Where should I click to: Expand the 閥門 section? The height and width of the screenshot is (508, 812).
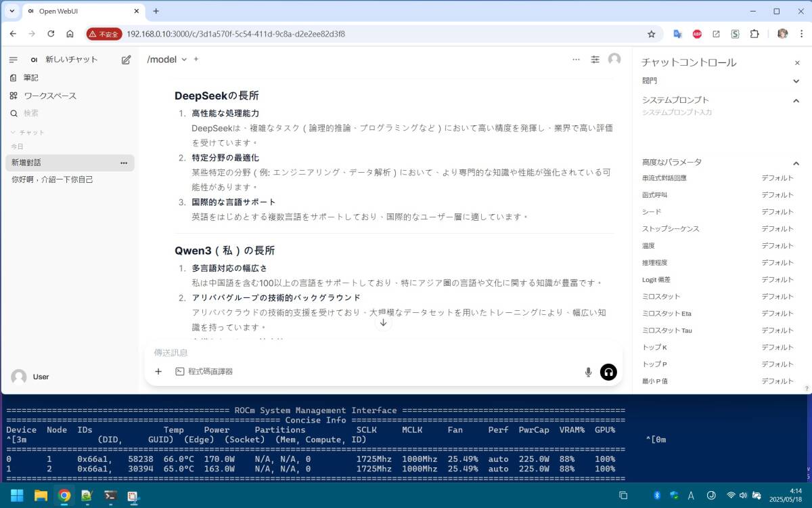pos(796,81)
